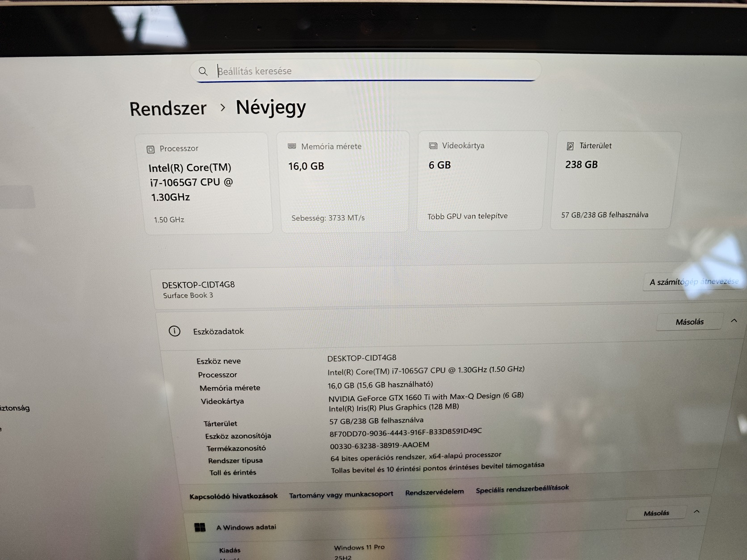Click "Több GPU van telepítve" text
The height and width of the screenshot is (560, 747).
coord(467,216)
